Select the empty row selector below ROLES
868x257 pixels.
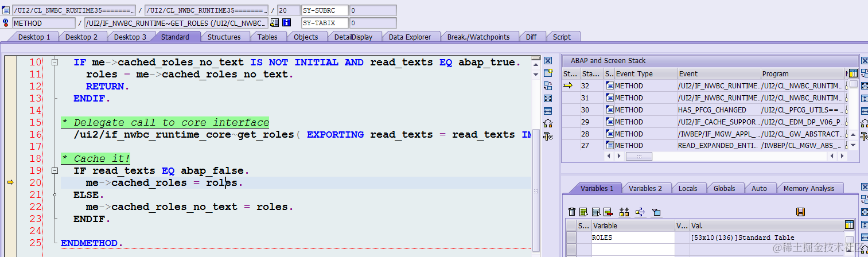(x=571, y=249)
